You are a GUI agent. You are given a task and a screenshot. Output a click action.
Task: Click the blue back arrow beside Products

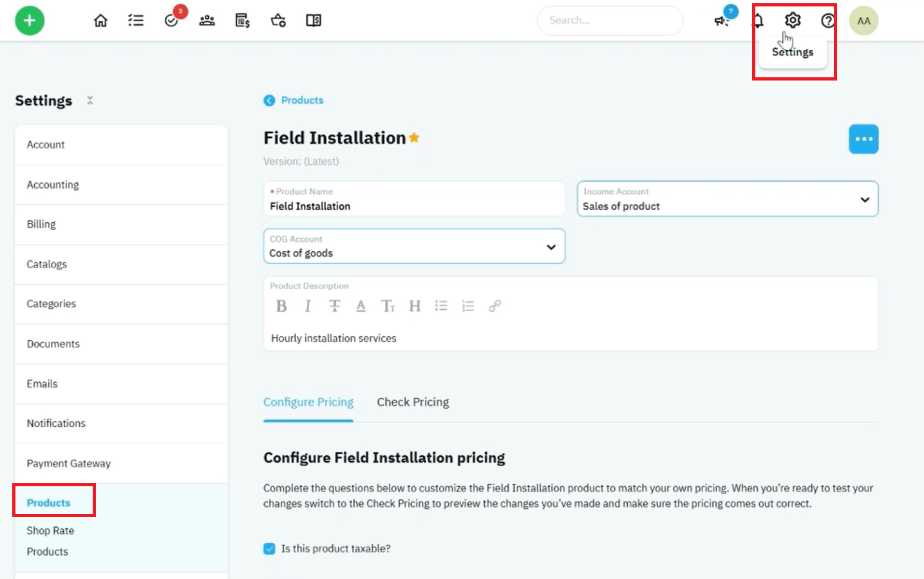pos(269,100)
